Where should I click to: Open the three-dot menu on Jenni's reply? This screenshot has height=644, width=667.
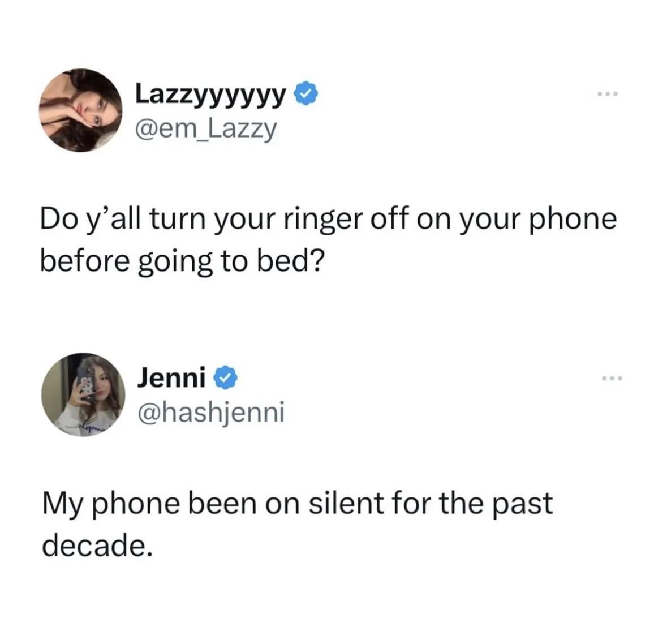612,377
